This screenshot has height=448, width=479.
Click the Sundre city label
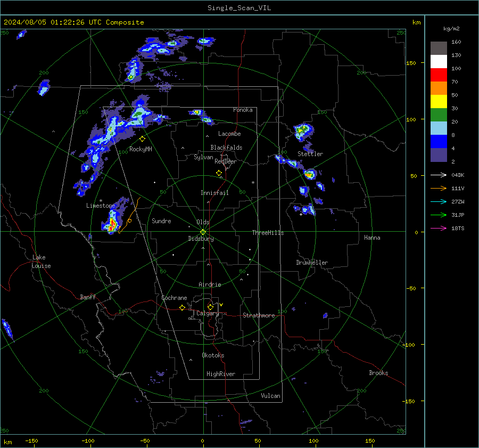pos(161,221)
